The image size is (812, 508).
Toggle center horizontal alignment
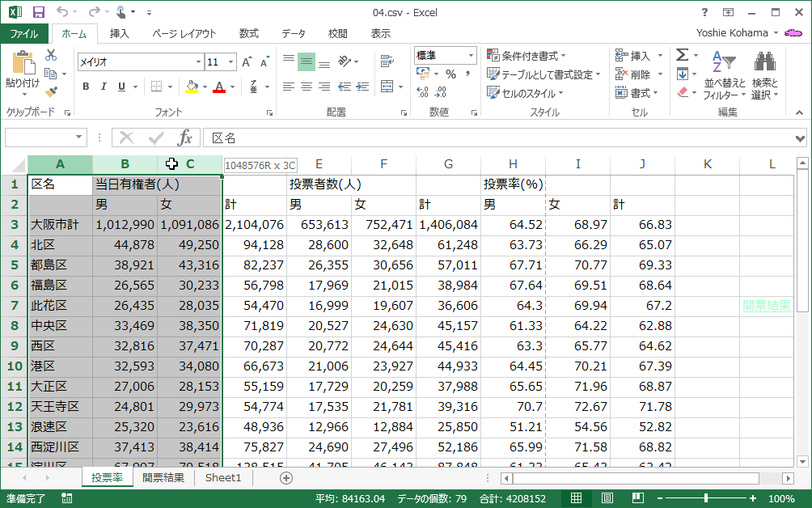point(307,87)
